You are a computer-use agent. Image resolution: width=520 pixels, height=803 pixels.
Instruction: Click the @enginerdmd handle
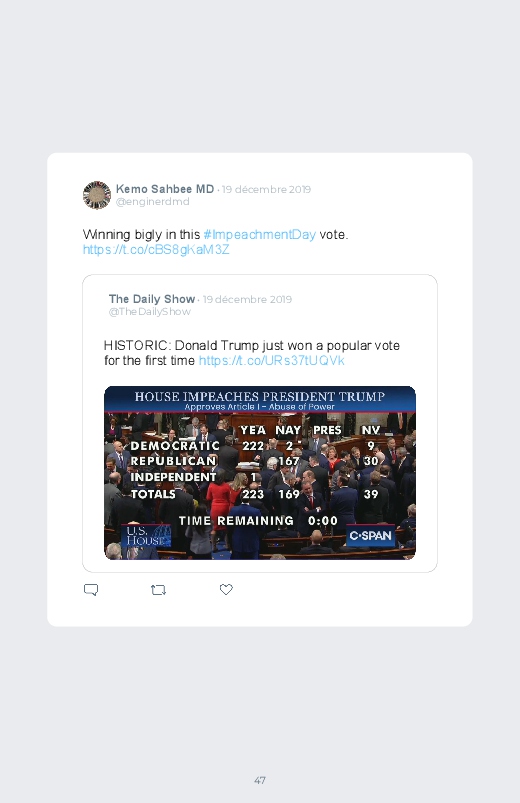click(153, 202)
